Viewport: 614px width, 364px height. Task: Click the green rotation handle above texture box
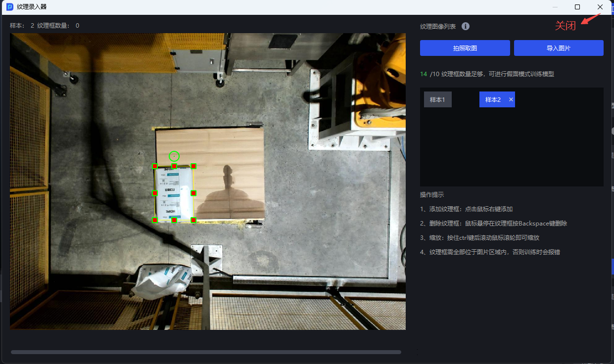click(x=174, y=156)
